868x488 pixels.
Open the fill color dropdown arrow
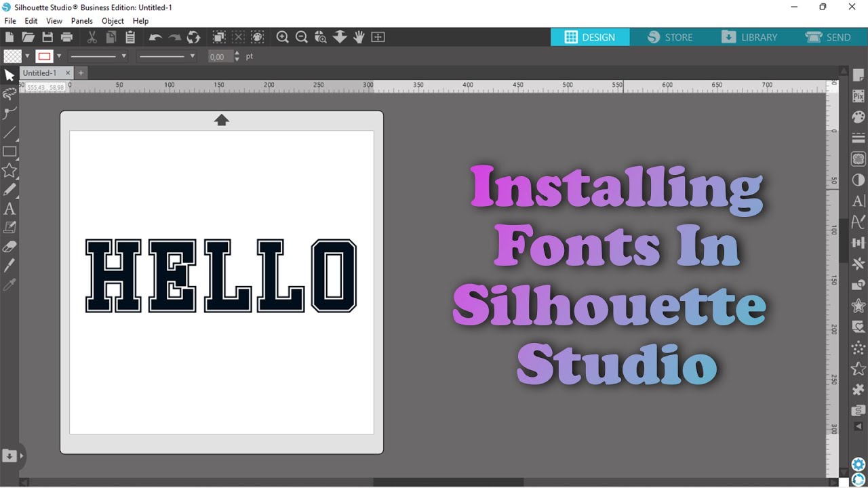tap(27, 56)
